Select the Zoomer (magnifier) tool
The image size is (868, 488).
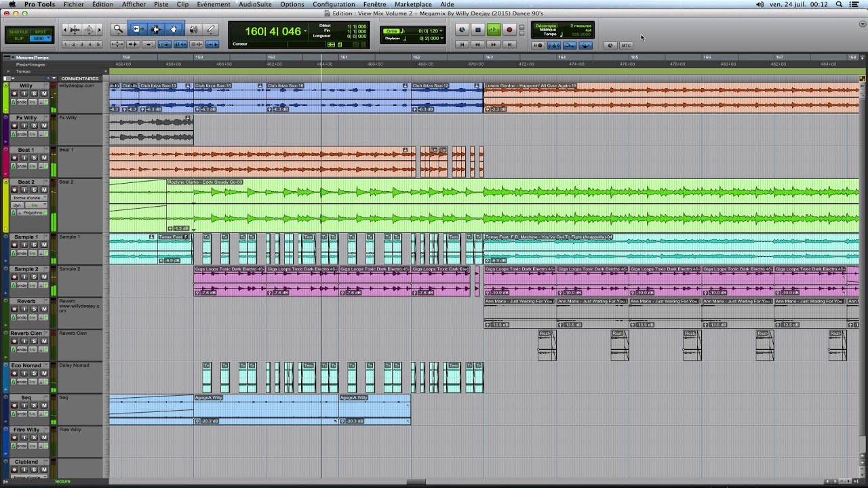click(118, 29)
